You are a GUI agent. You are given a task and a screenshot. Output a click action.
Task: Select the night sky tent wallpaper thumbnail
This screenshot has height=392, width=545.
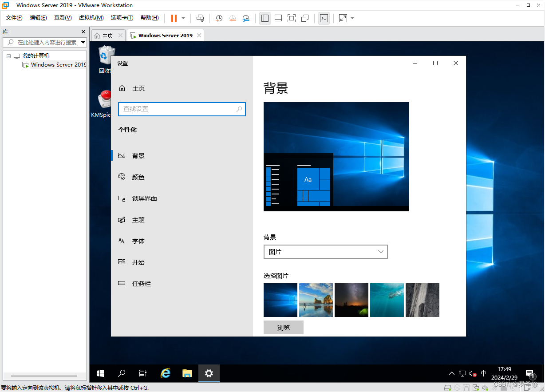click(351, 300)
